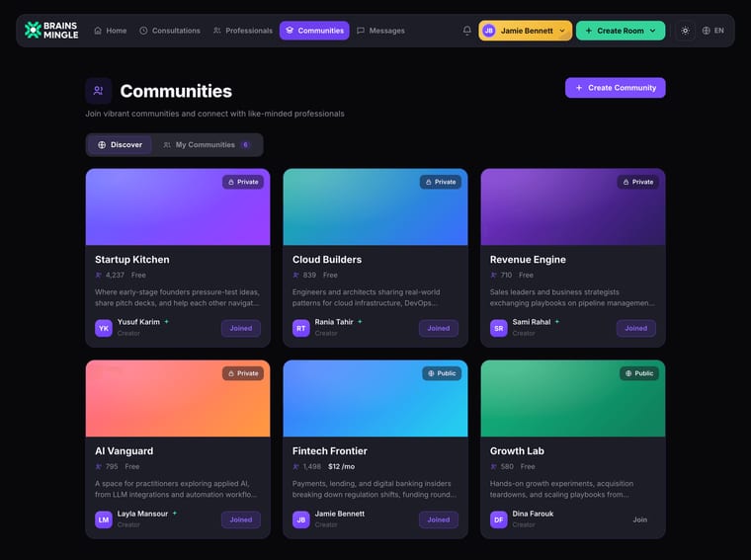Click creator name Yusuf Karim
The height and width of the screenshot is (560, 751).
tap(138, 322)
